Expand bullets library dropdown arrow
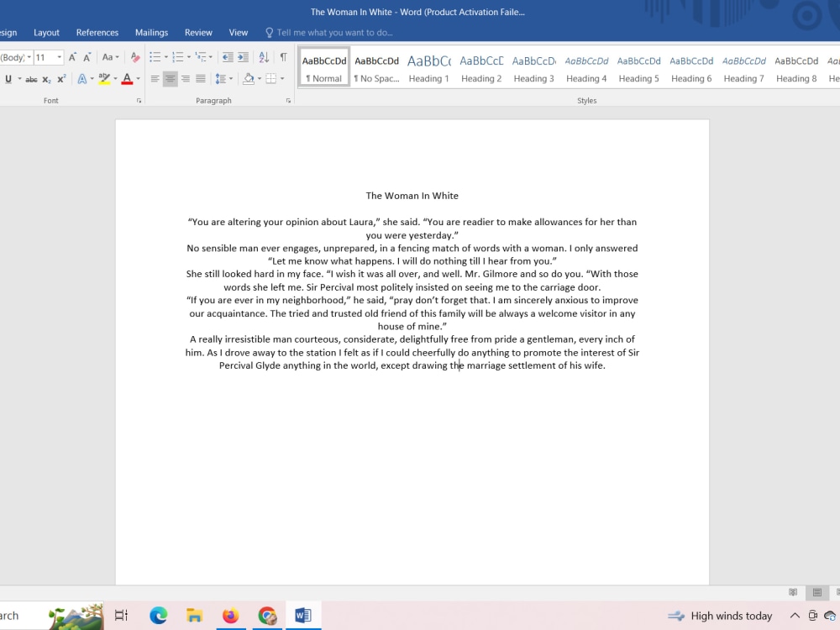This screenshot has height=630, width=840. (x=166, y=57)
